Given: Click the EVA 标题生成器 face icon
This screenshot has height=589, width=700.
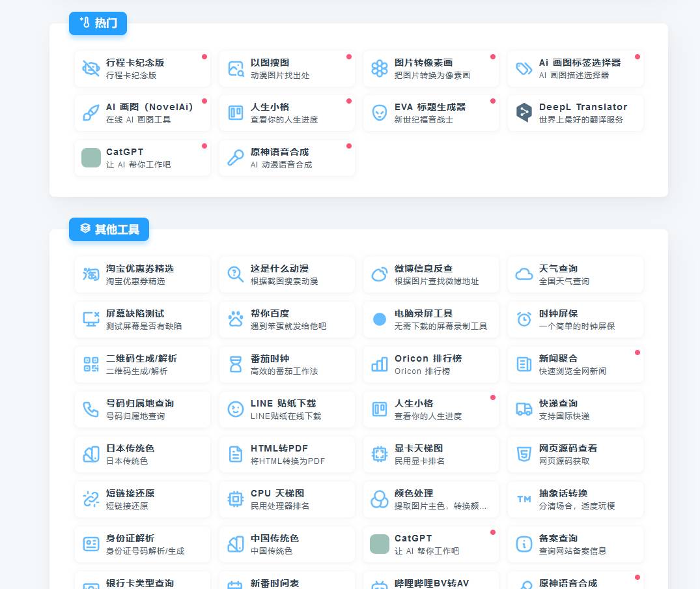Looking at the screenshot, I should click(380, 113).
